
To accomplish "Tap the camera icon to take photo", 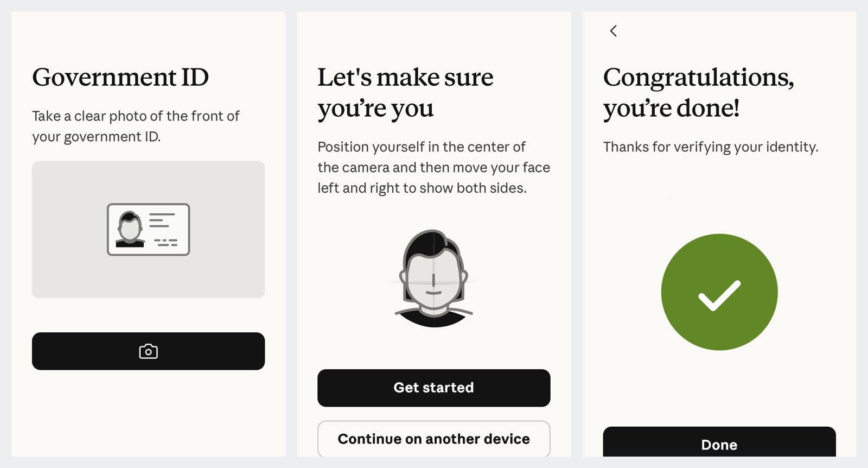I will click(148, 351).
